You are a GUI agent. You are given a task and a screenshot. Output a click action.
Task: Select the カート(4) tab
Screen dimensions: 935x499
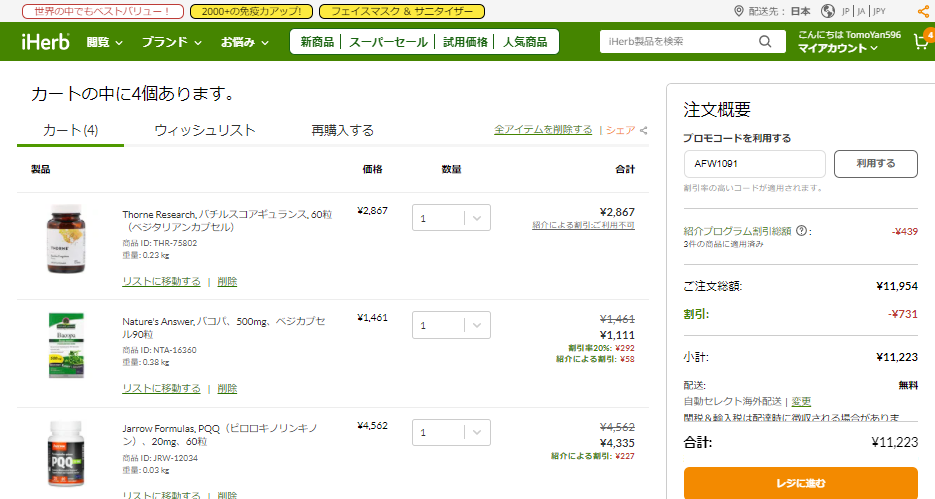[70, 131]
